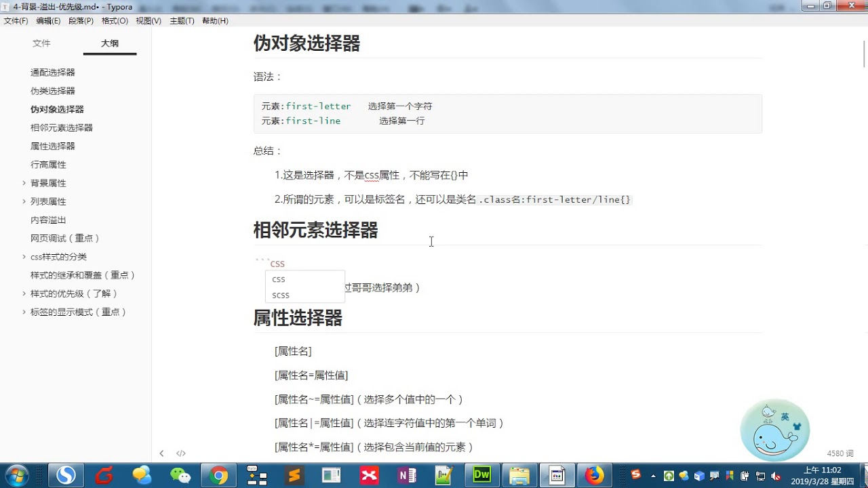Click the 伪对象选择器 heading
868x488 pixels.
pos(307,43)
